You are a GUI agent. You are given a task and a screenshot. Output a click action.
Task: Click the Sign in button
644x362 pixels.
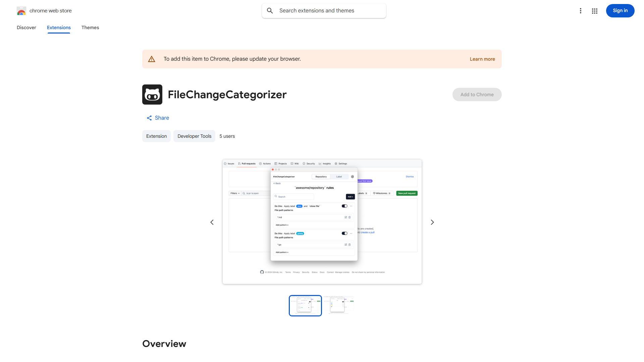pos(620,10)
